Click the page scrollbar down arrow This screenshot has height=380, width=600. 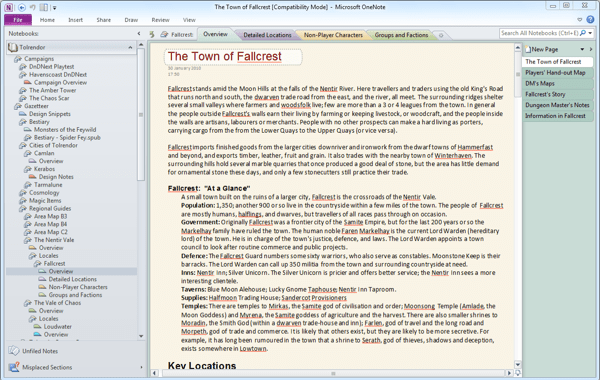(x=518, y=364)
